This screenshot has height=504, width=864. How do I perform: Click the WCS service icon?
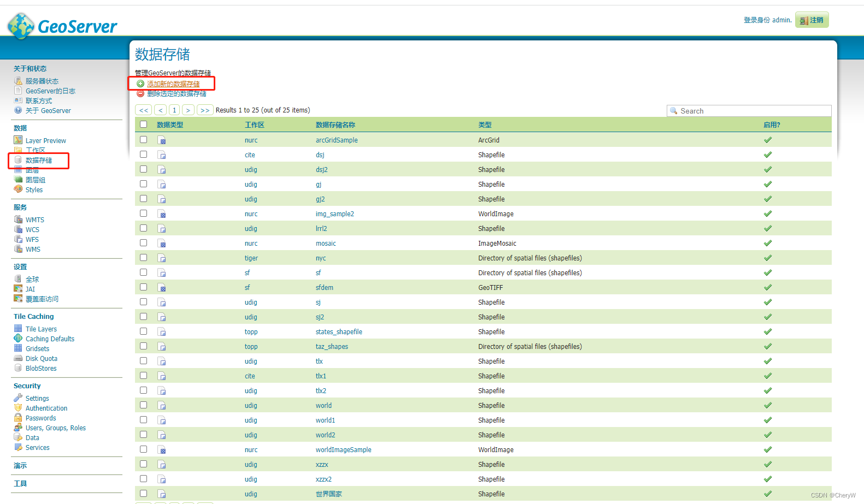[18, 229]
